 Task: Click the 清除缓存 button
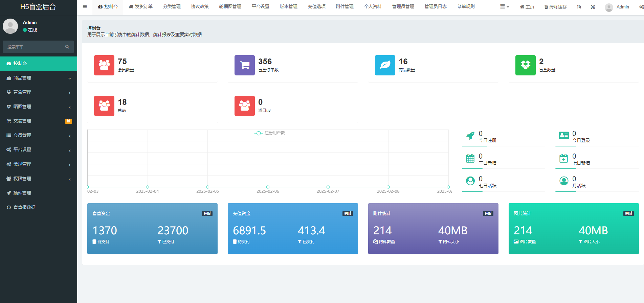[555, 7]
